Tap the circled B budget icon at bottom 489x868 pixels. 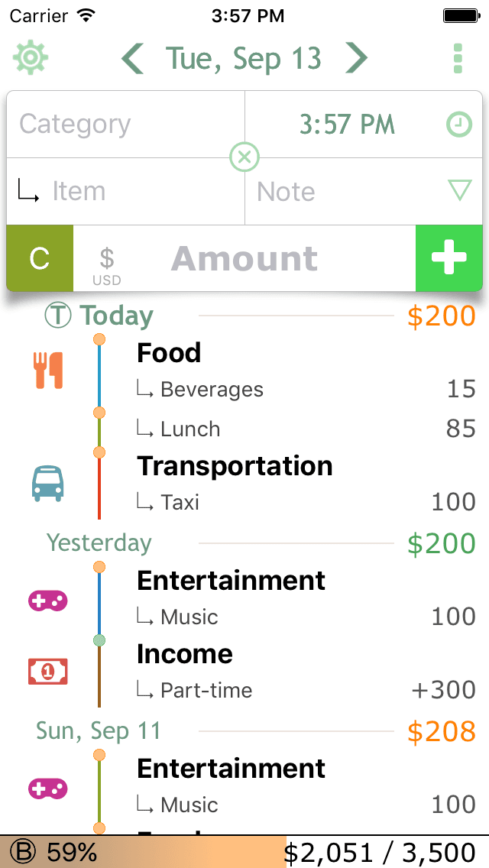click(24, 850)
